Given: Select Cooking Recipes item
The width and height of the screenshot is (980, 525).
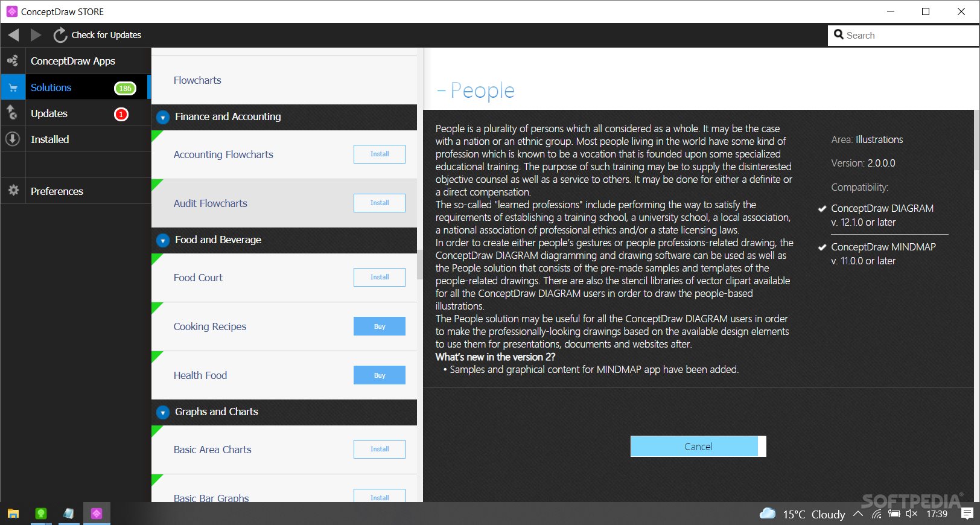Looking at the screenshot, I should 210,326.
